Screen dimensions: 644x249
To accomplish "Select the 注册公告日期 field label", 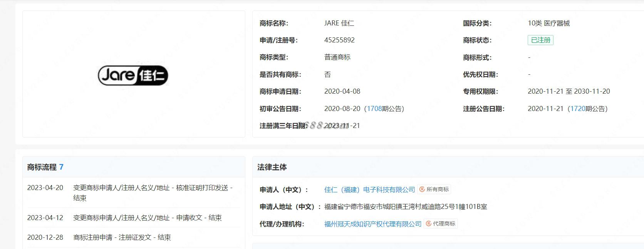I will point(484,109).
